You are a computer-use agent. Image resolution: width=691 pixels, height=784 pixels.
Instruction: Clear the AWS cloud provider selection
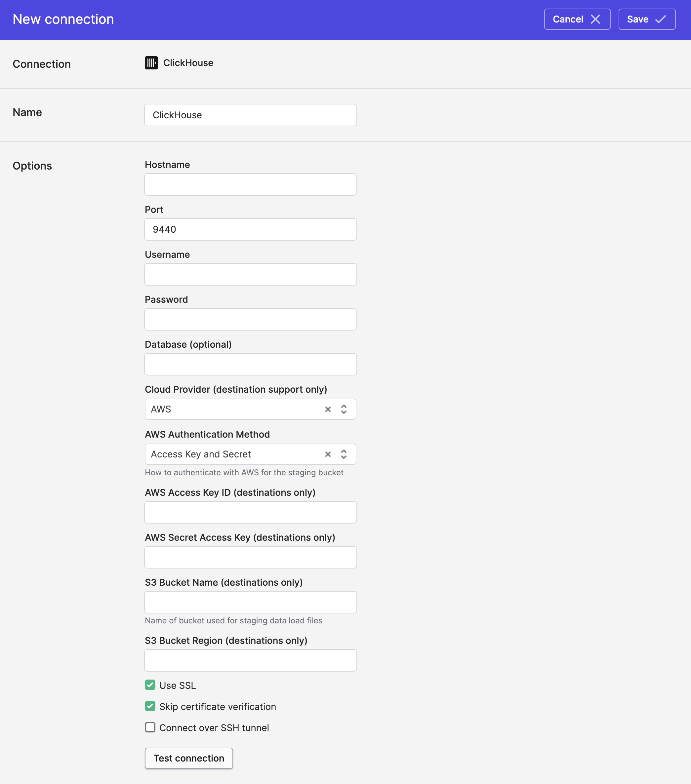point(328,409)
